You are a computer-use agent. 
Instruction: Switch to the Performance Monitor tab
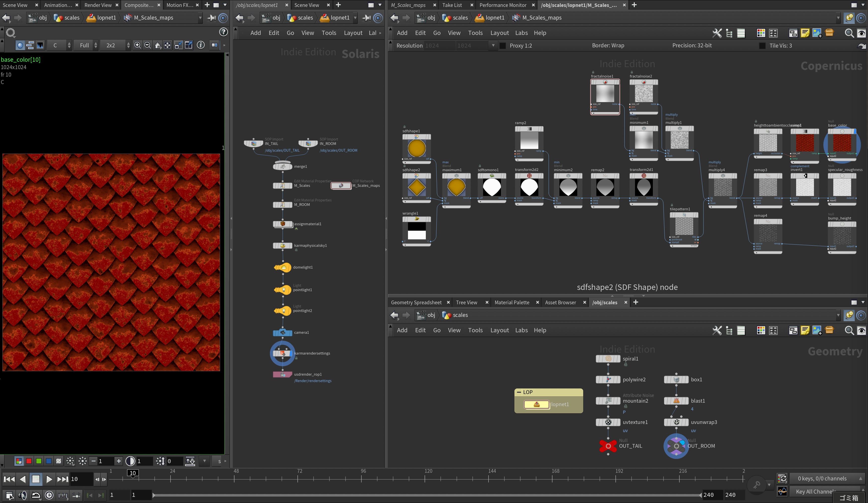click(503, 5)
